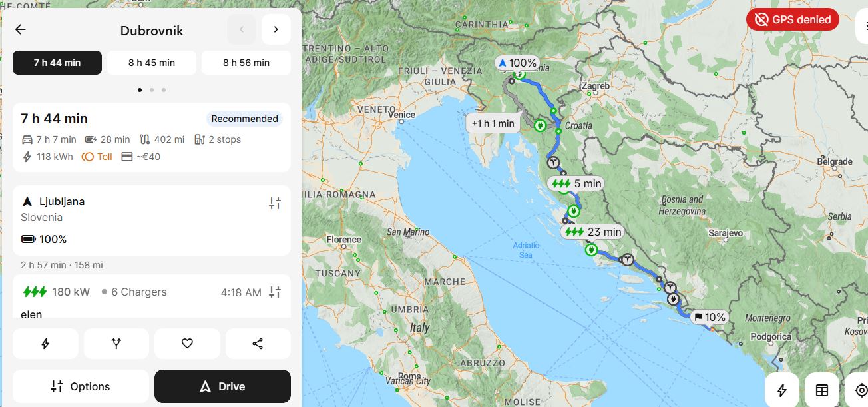Select the 7 h 44 min route tab

click(x=57, y=63)
